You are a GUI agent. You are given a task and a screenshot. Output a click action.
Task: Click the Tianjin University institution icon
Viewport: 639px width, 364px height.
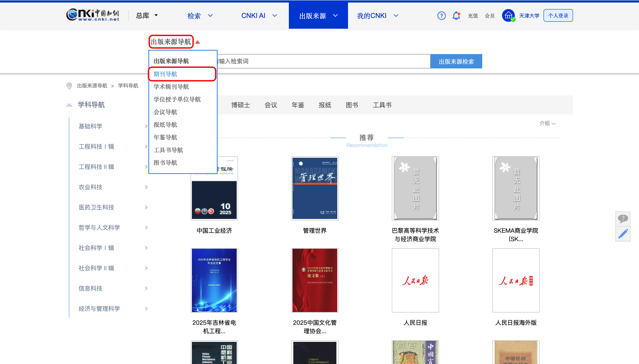(508, 15)
